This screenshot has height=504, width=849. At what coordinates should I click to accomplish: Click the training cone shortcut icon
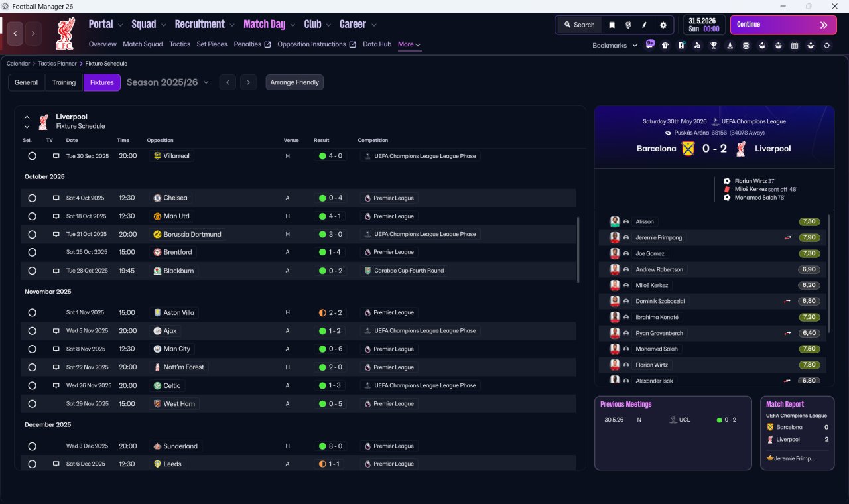[730, 45]
